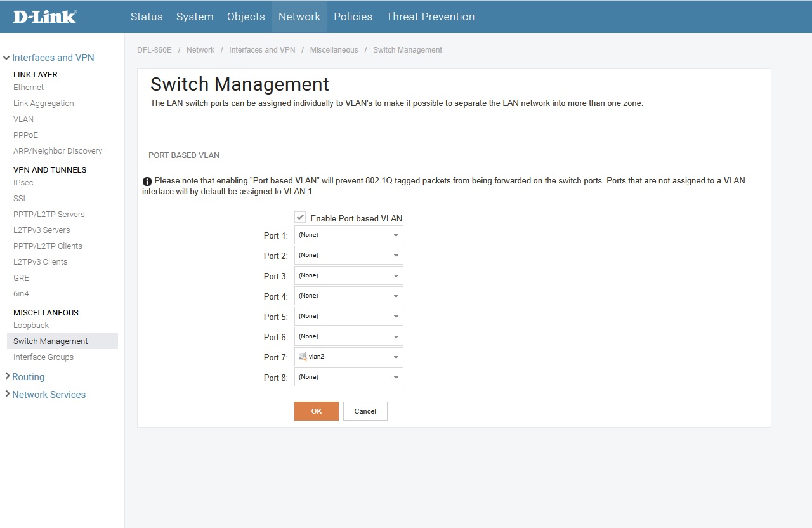This screenshot has width=812, height=528.
Task: Open the Port 7 vlan2 dropdown
Action: 349,357
